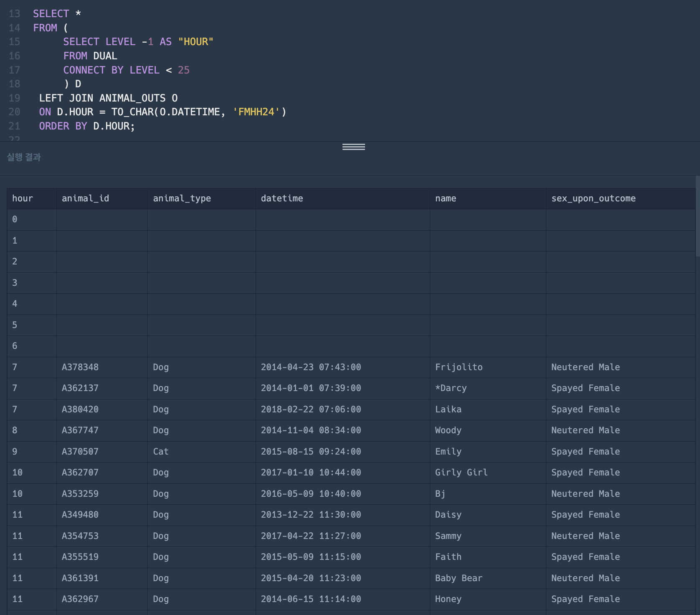Select the A378348 animal_id cell
700x615 pixels.
point(80,367)
